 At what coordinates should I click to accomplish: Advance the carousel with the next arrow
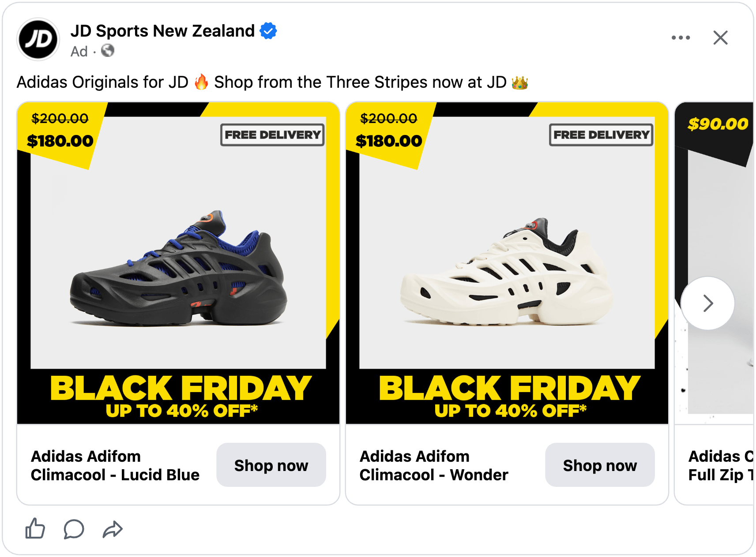click(707, 303)
